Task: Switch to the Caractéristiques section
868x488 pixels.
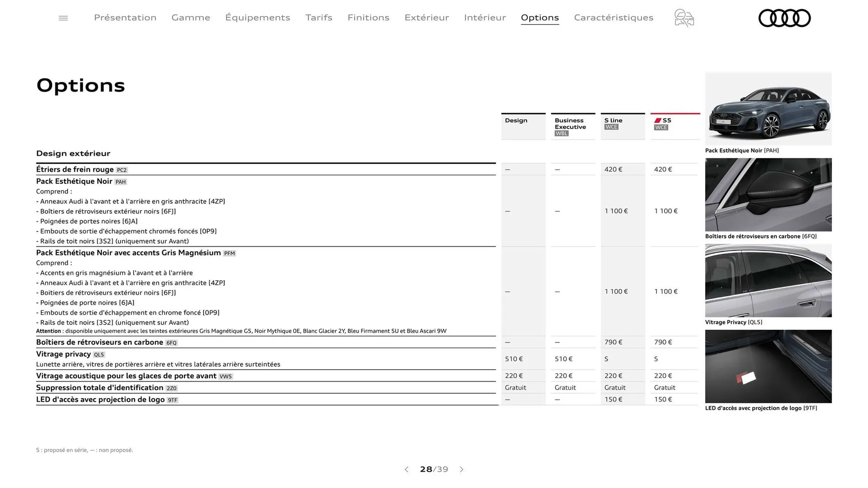Action: pyautogui.click(x=613, y=18)
